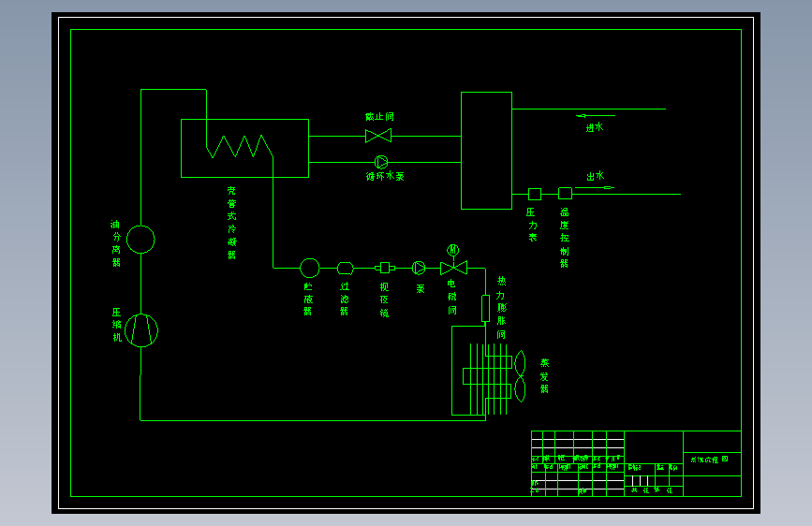Click the liquid receiver circle above 贮液器
This screenshot has height=526, width=812.
coord(310,269)
